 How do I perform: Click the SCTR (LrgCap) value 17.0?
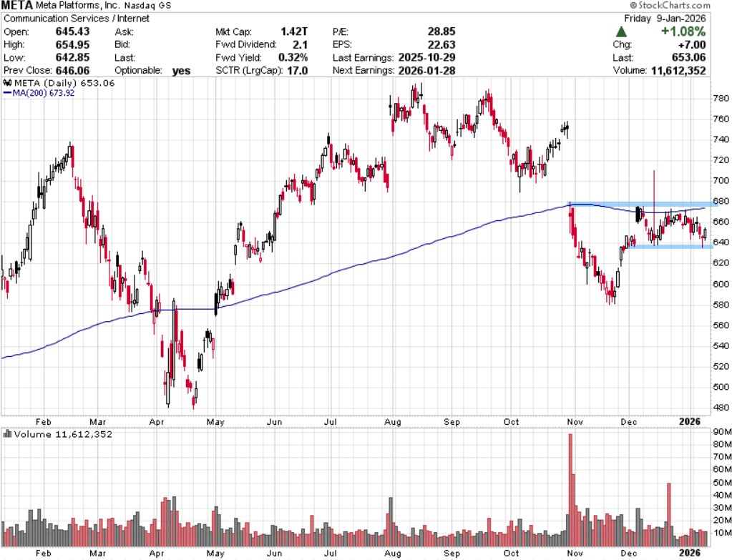[x=297, y=71]
